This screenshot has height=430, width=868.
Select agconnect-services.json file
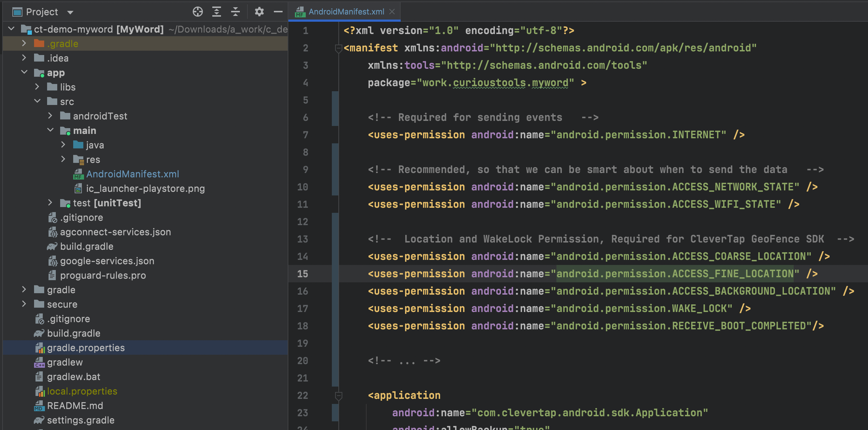click(x=115, y=232)
